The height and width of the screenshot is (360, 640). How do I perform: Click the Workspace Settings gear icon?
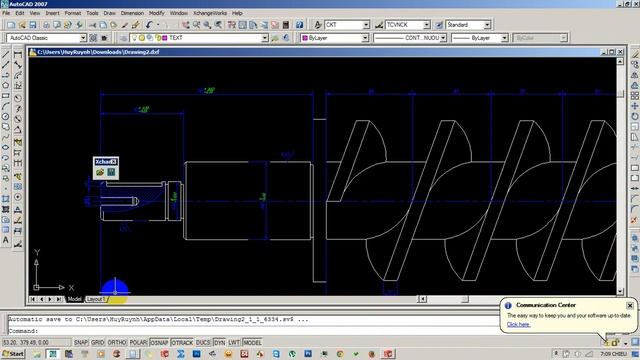pyautogui.click(x=93, y=38)
